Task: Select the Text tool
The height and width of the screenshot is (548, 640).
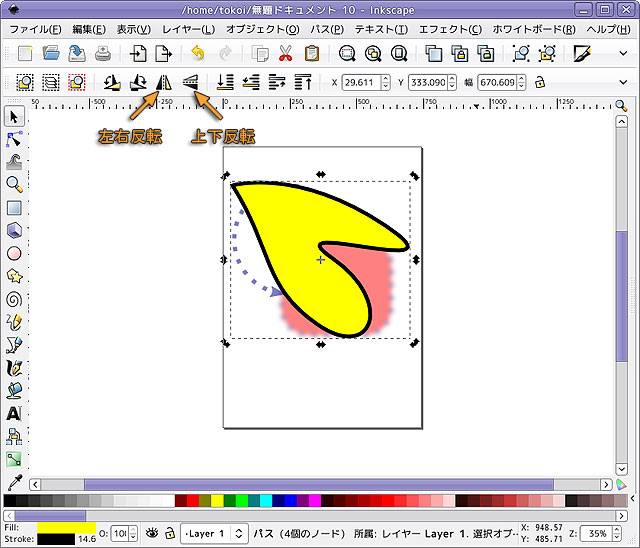Action: point(14,413)
